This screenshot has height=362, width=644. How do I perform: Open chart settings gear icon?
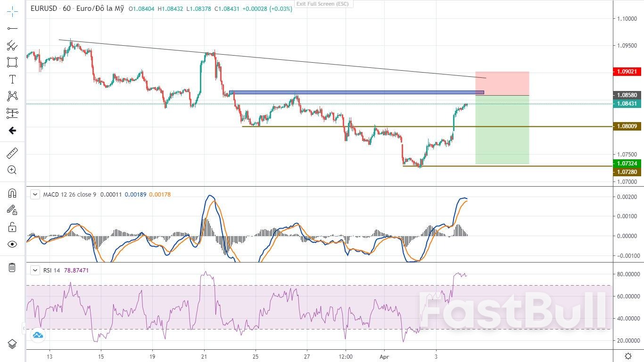coord(628,356)
